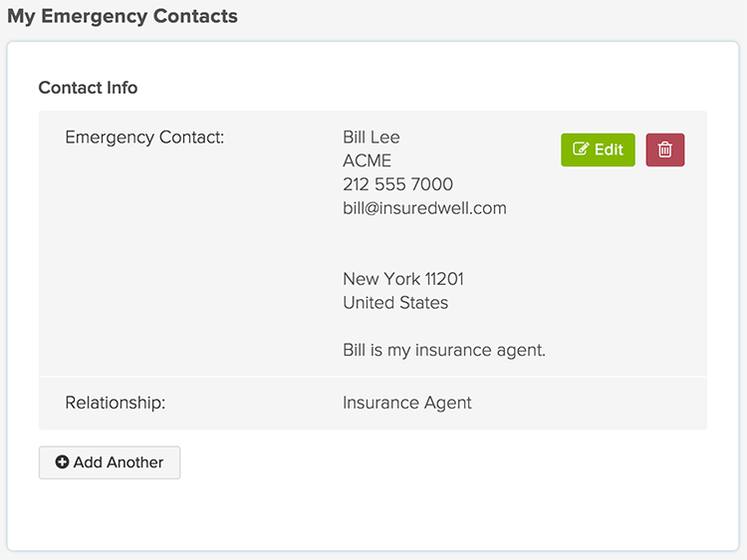
Task: Select the Contact Info section heading
Action: [88, 88]
